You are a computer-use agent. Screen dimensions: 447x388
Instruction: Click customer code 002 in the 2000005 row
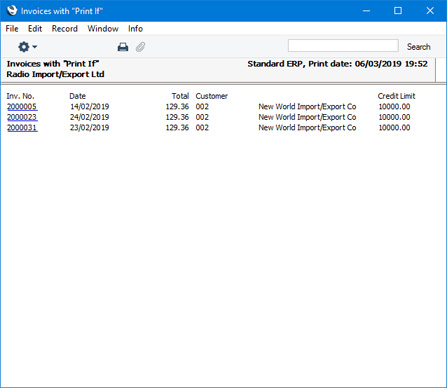[202, 107]
